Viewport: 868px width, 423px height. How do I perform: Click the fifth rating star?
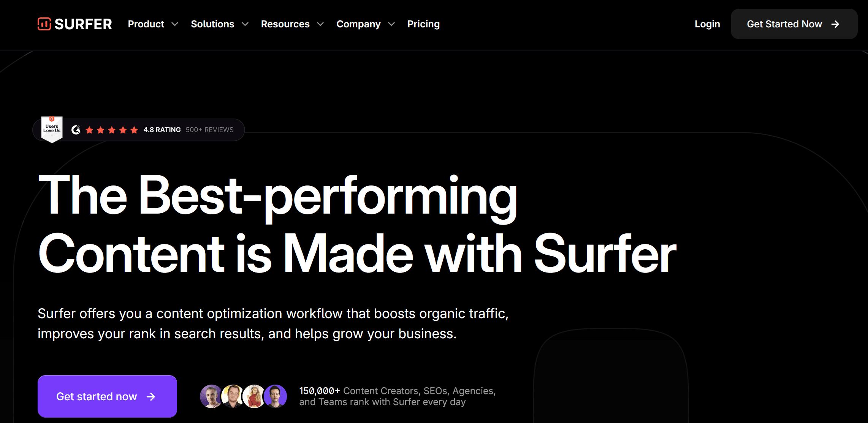pyautogui.click(x=134, y=130)
